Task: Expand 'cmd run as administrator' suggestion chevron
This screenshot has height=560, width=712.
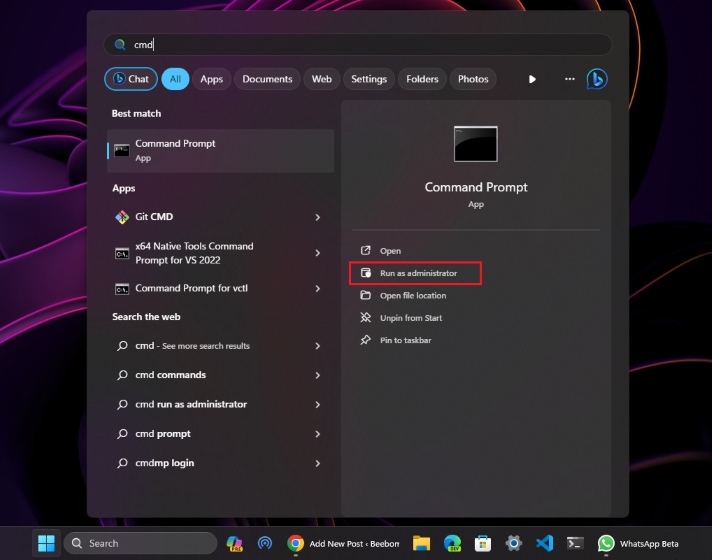Action: pyautogui.click(x=317, y=405)
